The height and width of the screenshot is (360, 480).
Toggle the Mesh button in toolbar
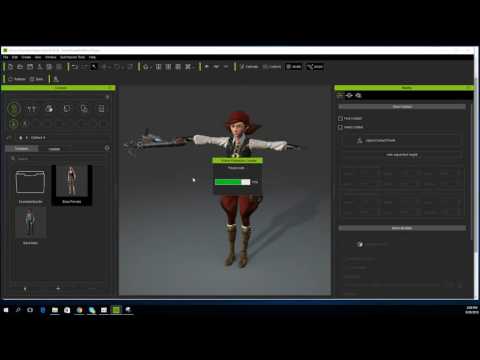coord(294,67)
